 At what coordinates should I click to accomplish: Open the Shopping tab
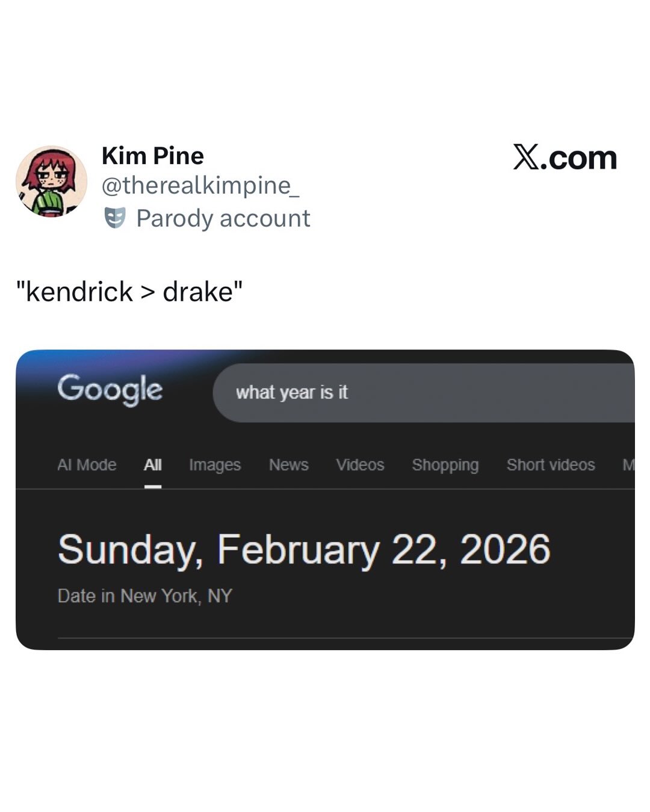point(445,465)
